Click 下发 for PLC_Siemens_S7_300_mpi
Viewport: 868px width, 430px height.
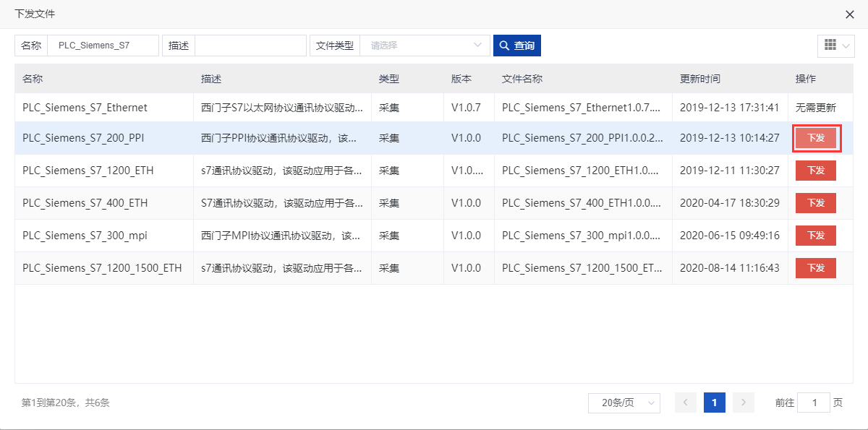(816, 236)
